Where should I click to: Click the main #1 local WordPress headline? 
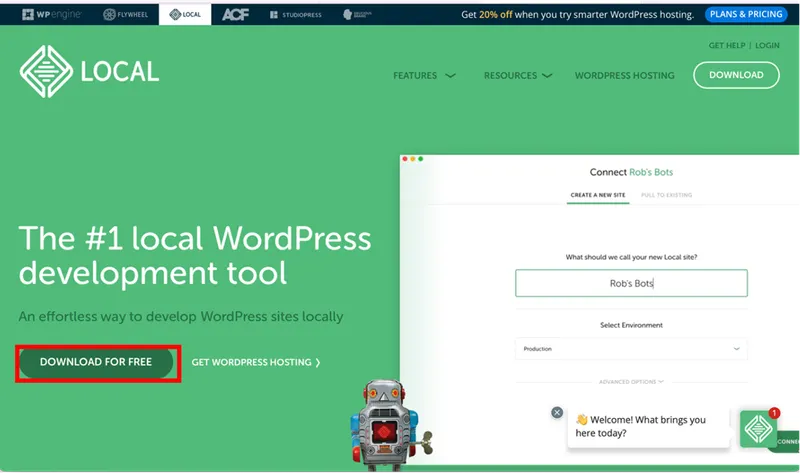pyautogui.click(x=195, y=255)
